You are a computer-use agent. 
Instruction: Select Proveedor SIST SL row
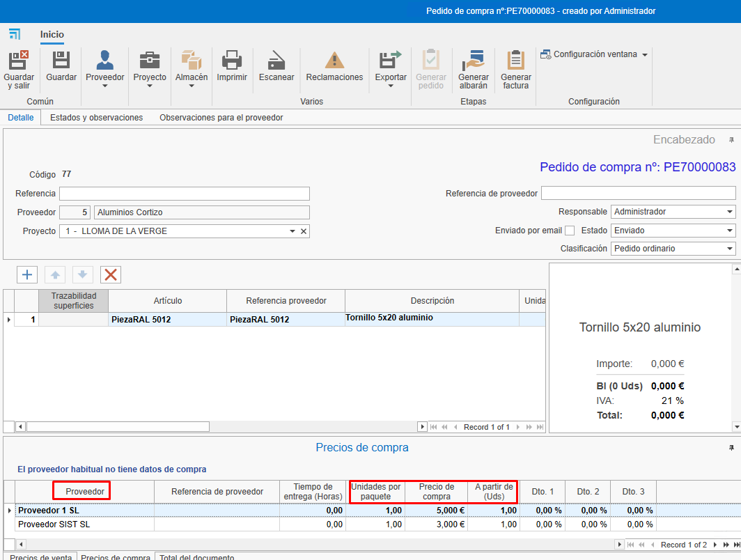(377, 524)
